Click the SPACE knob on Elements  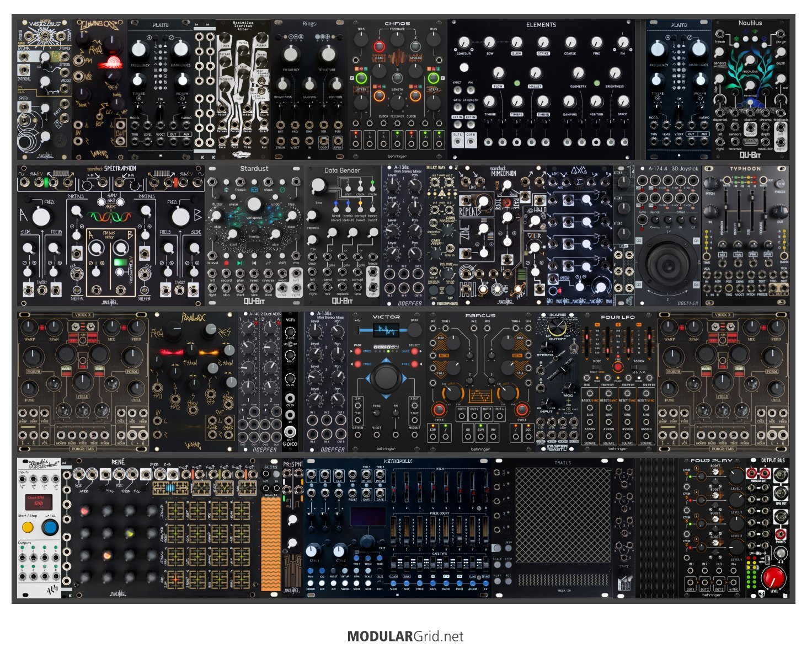click(623, 101)
